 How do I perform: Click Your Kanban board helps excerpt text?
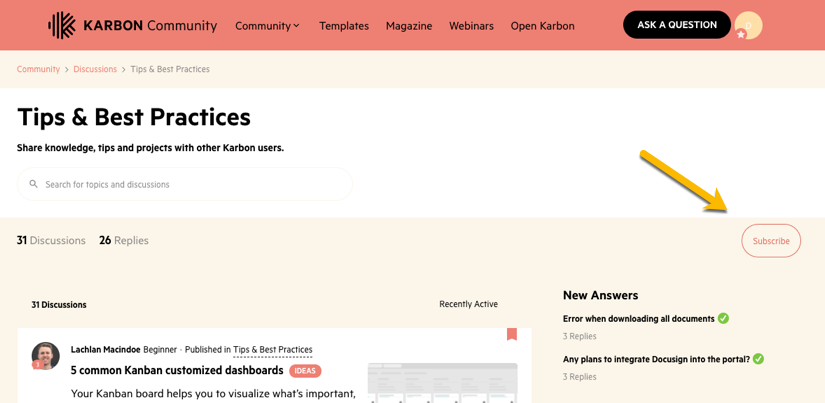[x=214, y=393]
